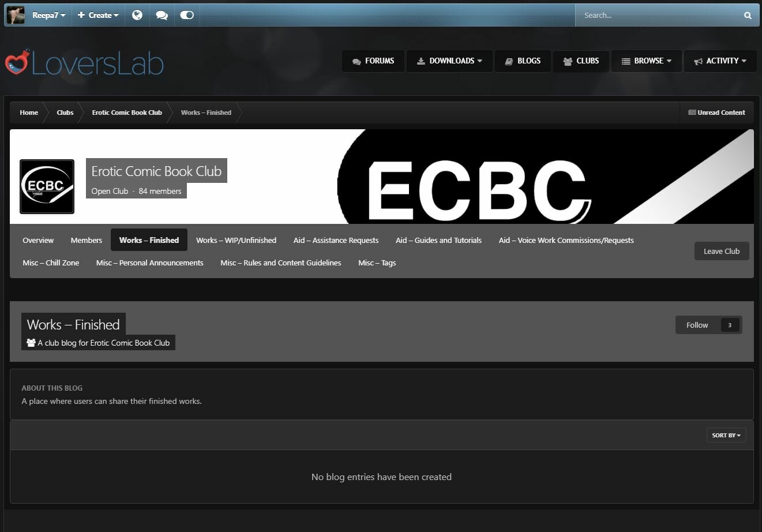Go to Clubs section
The image size is (762, 532).
(x=581, y=61)
